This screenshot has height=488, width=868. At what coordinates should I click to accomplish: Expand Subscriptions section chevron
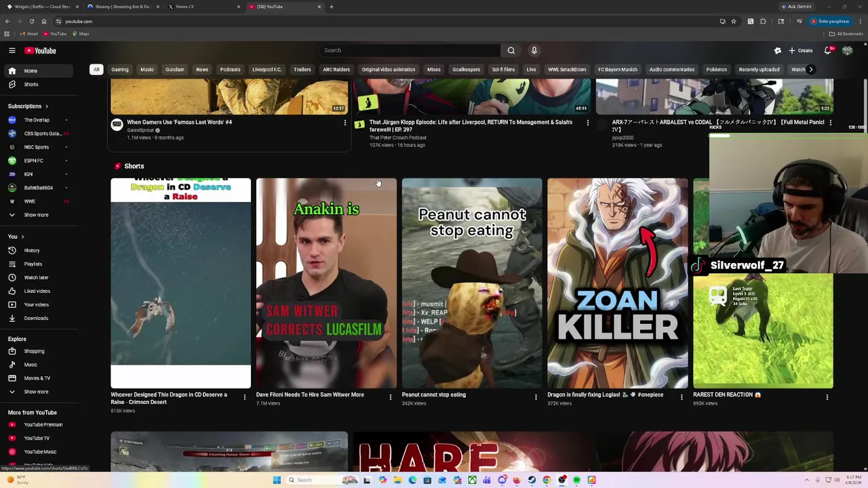coord(47,106)
